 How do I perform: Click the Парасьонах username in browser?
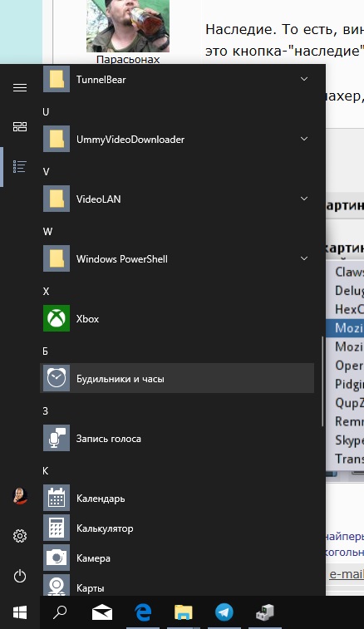[128, 59]
